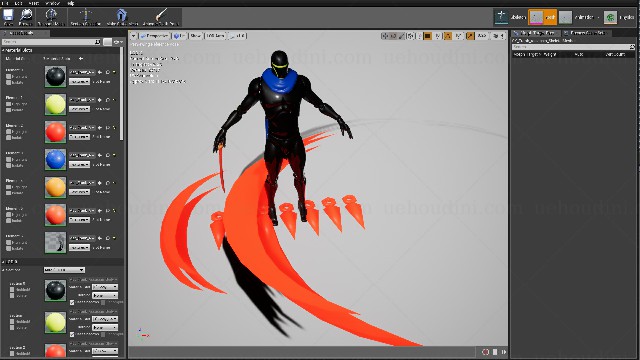Open the Edit menu
640x360 pixels.
pyautogui.click(x=19, y=3)
